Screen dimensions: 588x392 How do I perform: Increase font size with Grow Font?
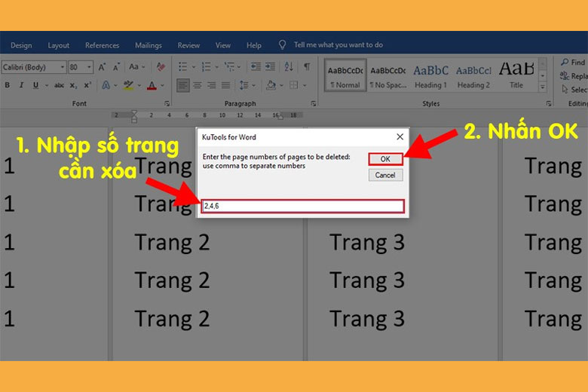click(102, 67)
